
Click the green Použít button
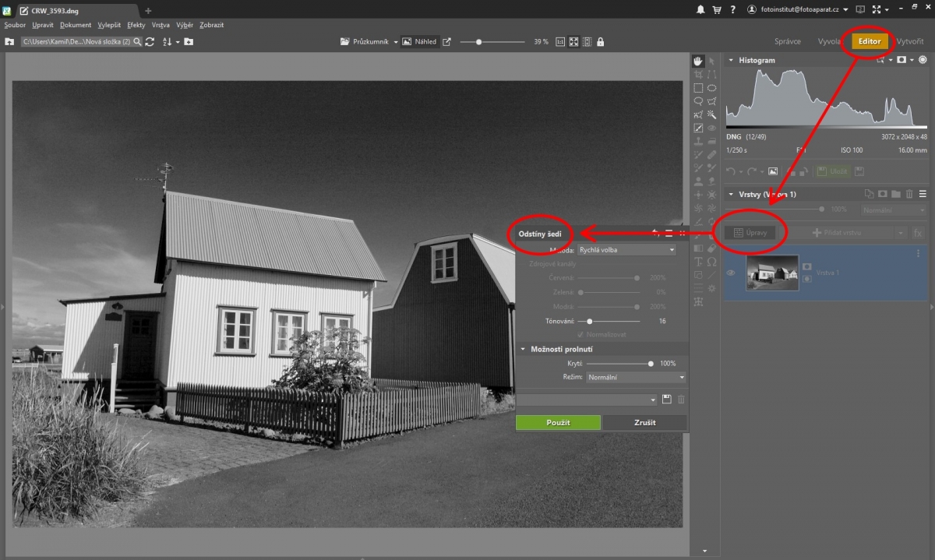[558, 422]
